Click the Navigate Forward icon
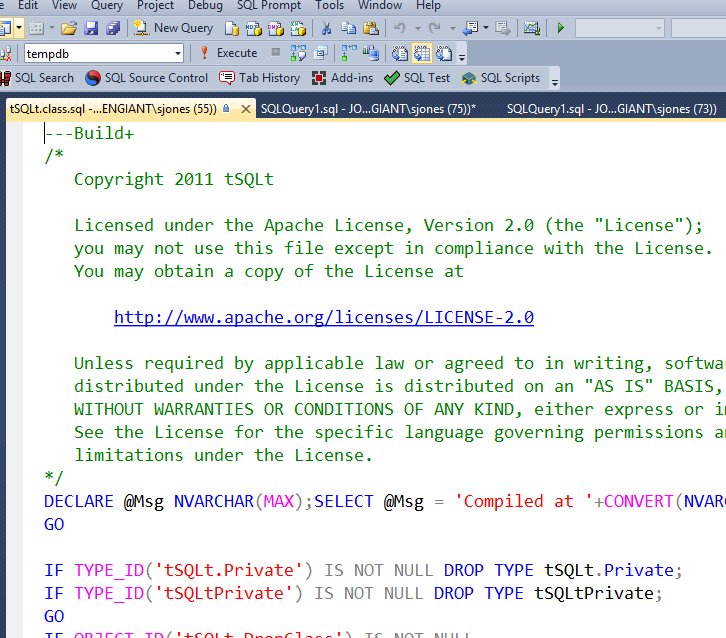Image resolution: width=726 pixels, height=638 pixels. tap(502, 28)
